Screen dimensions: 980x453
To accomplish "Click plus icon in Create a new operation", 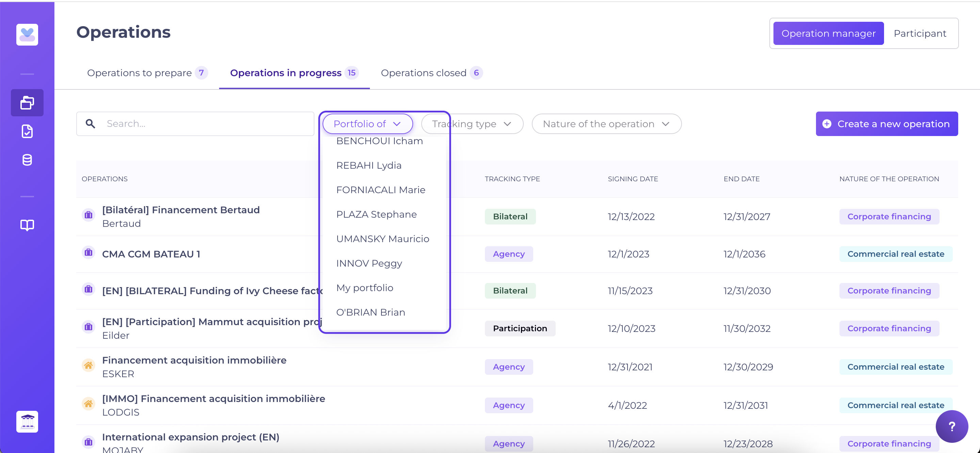I will point(827,123).
